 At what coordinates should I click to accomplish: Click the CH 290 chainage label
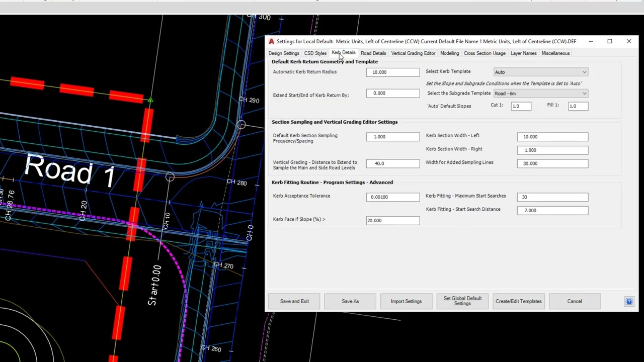click(x=249, y=100)
